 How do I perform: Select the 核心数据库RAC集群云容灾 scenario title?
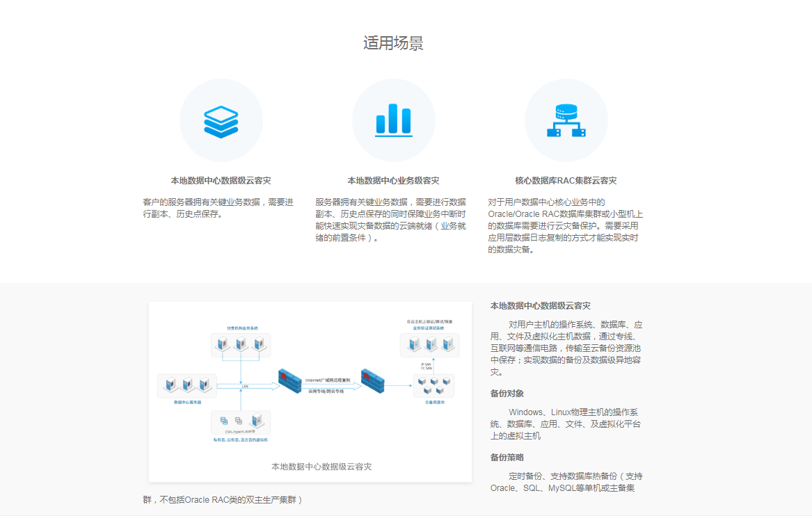tap(566, 181)
